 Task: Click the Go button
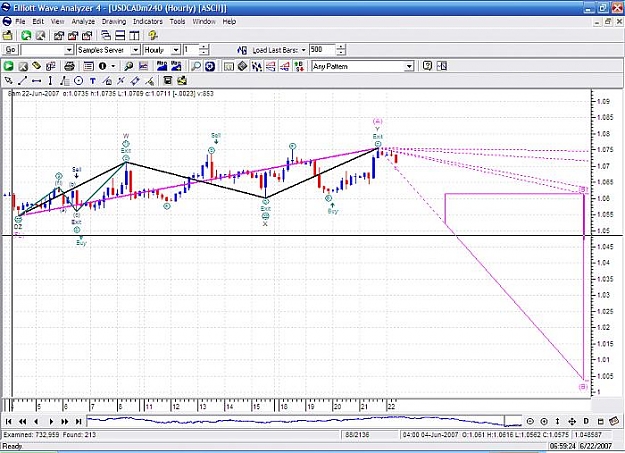[x=10, y=50]
